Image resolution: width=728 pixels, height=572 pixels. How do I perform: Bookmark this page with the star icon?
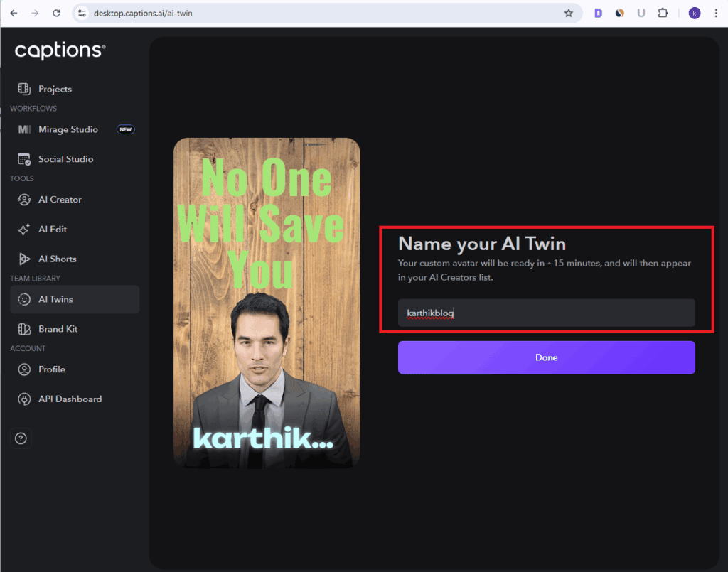[569, 13]
